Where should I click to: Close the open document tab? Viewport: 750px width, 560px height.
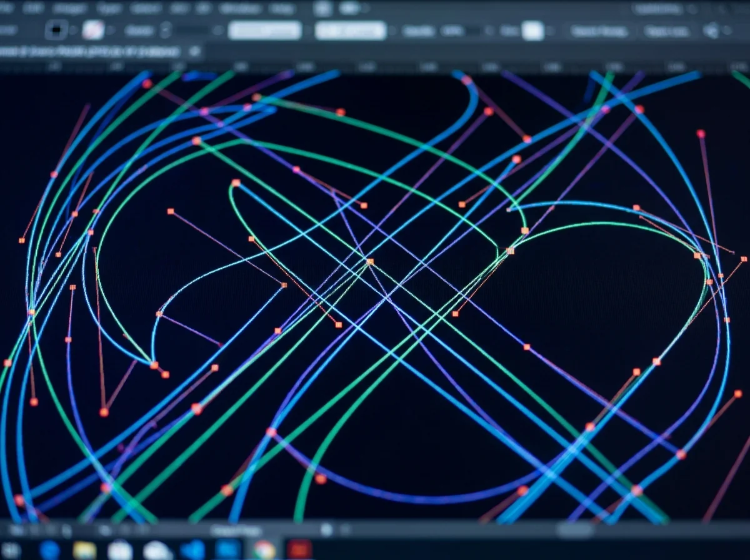pyautogui.click(x=195, y=52)
